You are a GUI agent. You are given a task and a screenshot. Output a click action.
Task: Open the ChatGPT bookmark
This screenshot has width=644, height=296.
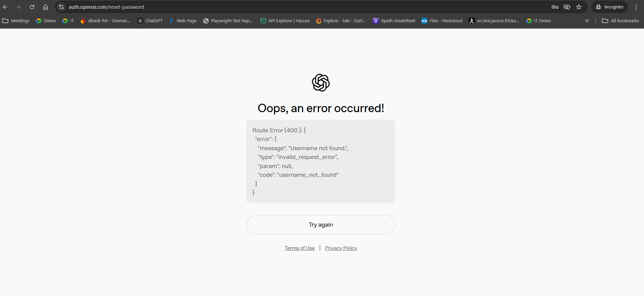click(x=150, y=21)
